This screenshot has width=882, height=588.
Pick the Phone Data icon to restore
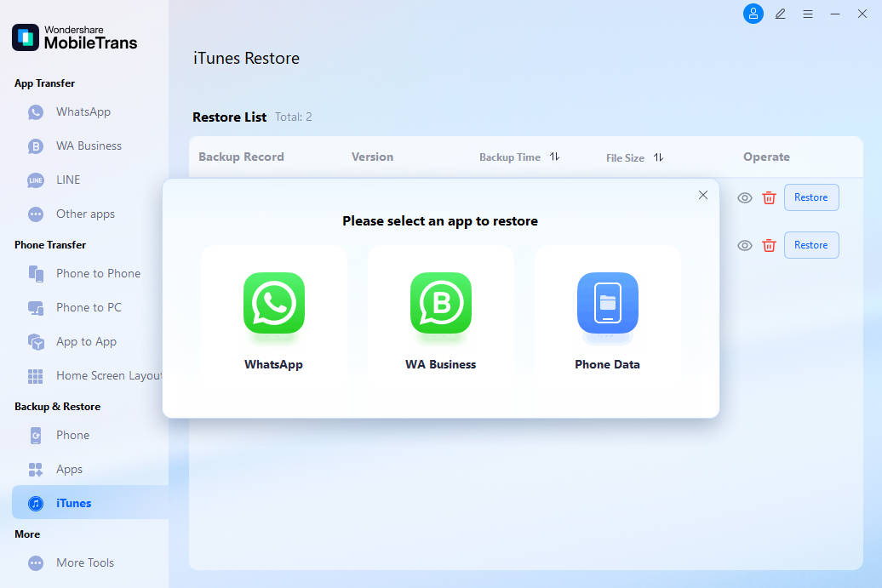608,303
